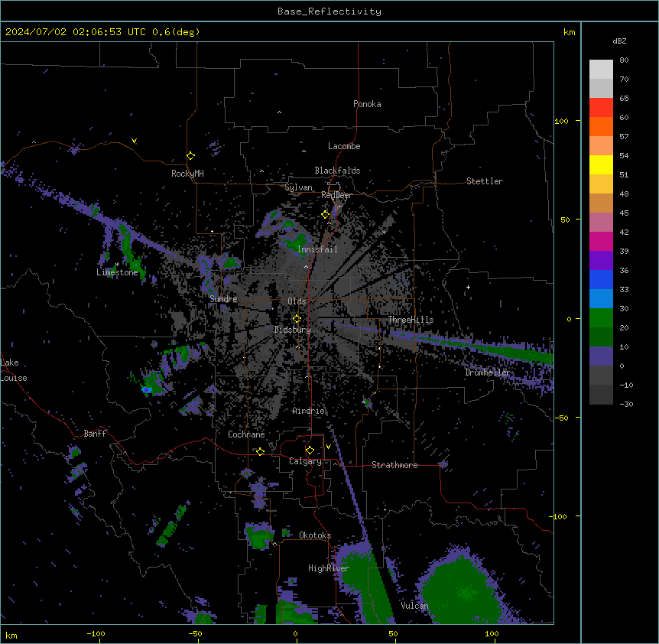Click the Base_Reflectivity title text
Viewport: 659px width, 644px height.
pyautogui.click(x=329, y=11)
